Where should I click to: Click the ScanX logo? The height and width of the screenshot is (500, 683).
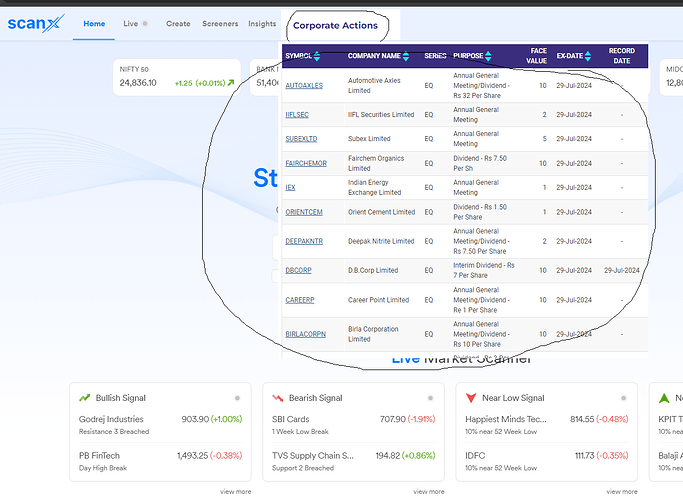[x=36, y=23]
